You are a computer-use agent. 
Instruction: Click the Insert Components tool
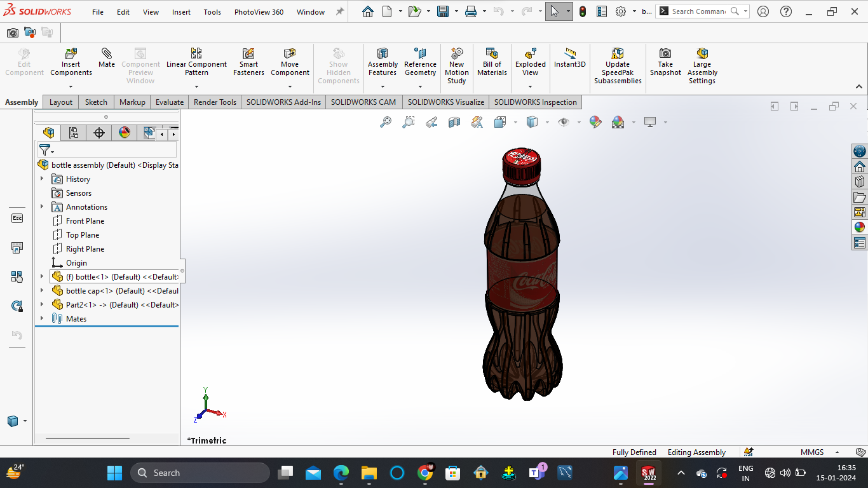pos(71,62)
